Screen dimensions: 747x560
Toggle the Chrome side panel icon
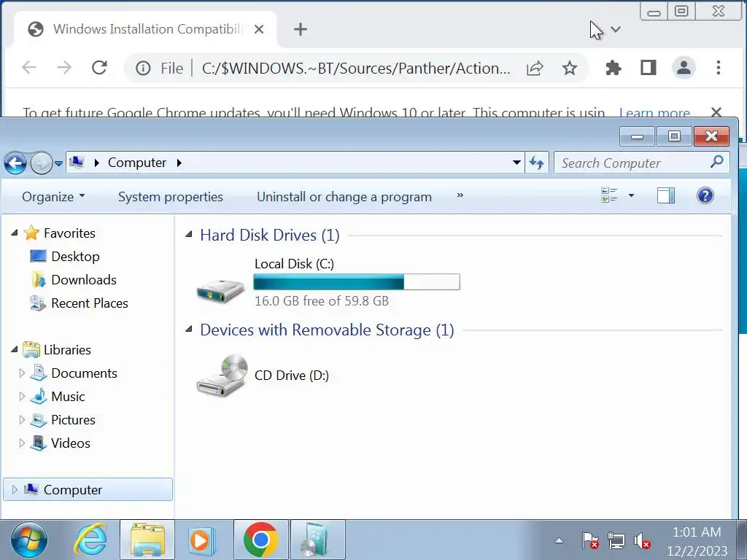coord(648,68)
